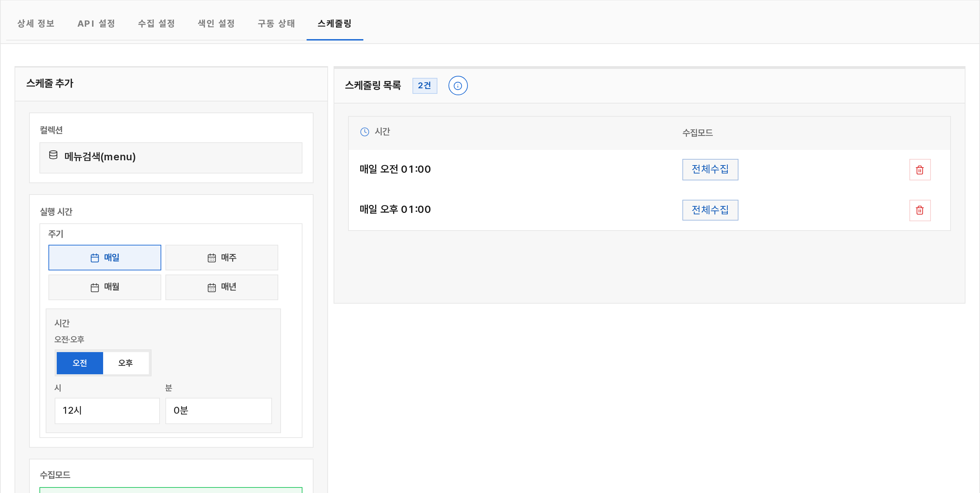This screenshot has height=493, width=980.
Task: Click the 컬렉션 section label
Action: (51, 130)
